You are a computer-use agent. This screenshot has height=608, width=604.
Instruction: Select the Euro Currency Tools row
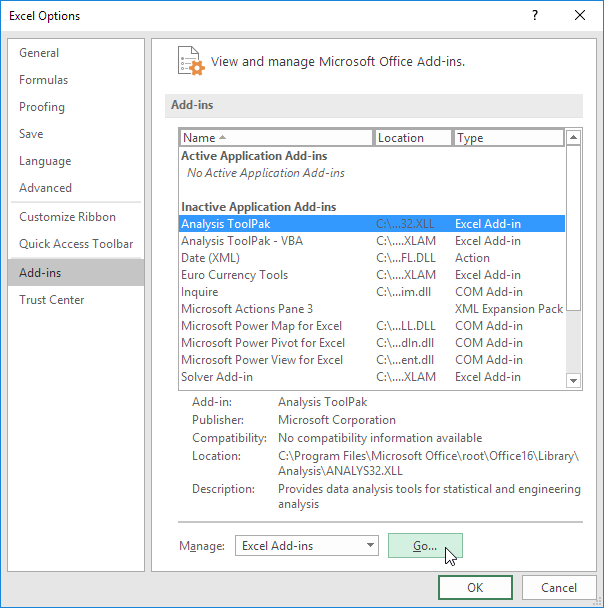click(372, 275)
